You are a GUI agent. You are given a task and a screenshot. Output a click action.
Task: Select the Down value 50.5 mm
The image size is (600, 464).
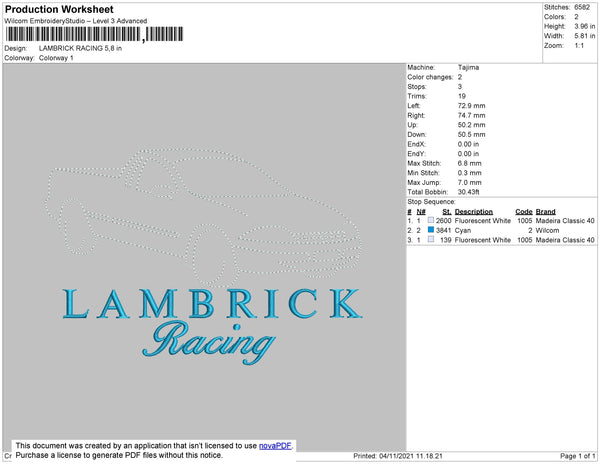click(471, 134)
